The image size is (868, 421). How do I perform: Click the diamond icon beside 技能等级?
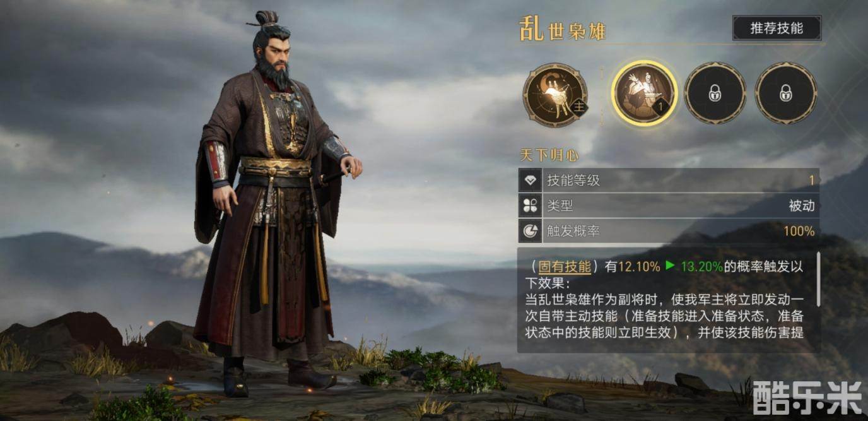(529, 181)
